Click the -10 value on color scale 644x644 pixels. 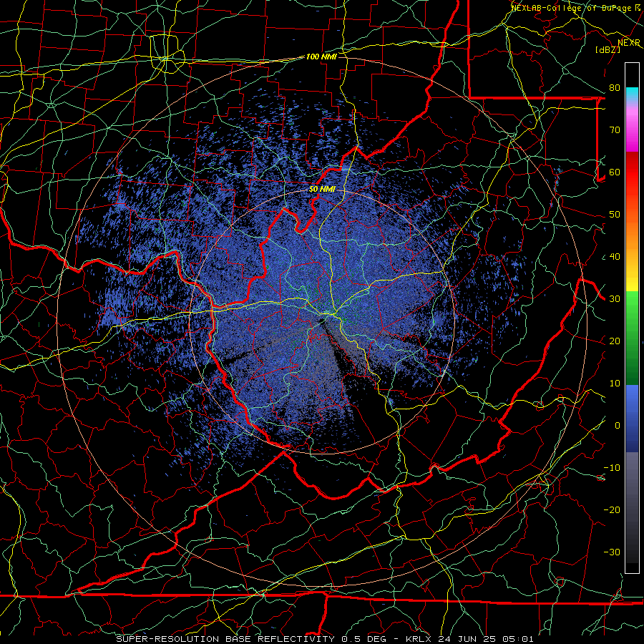click(x=612, y=468)
